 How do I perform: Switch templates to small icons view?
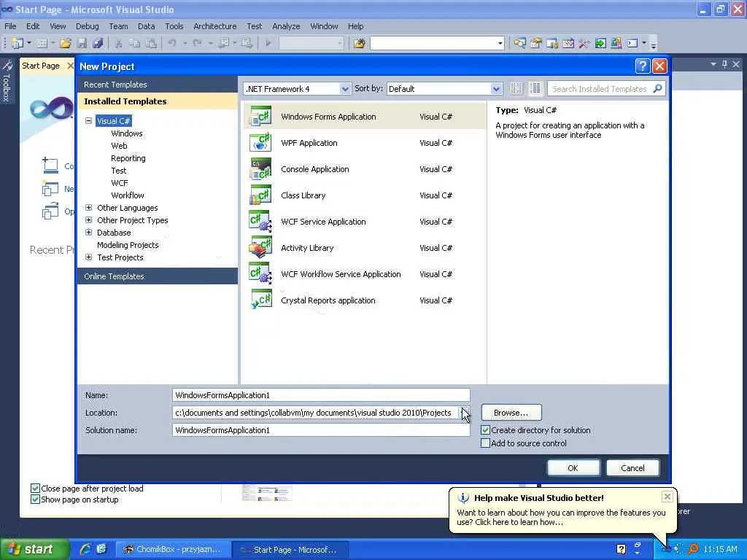pyautogui.click(x=516, y=88)
